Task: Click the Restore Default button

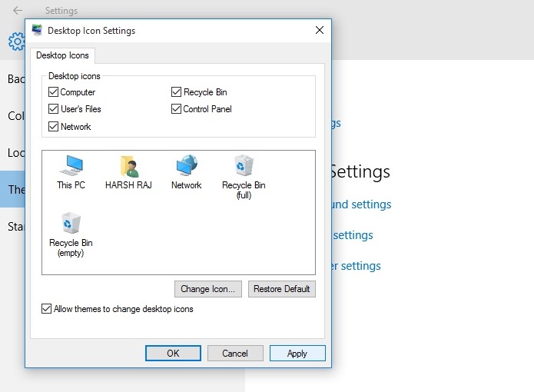Action: (281, 289)
